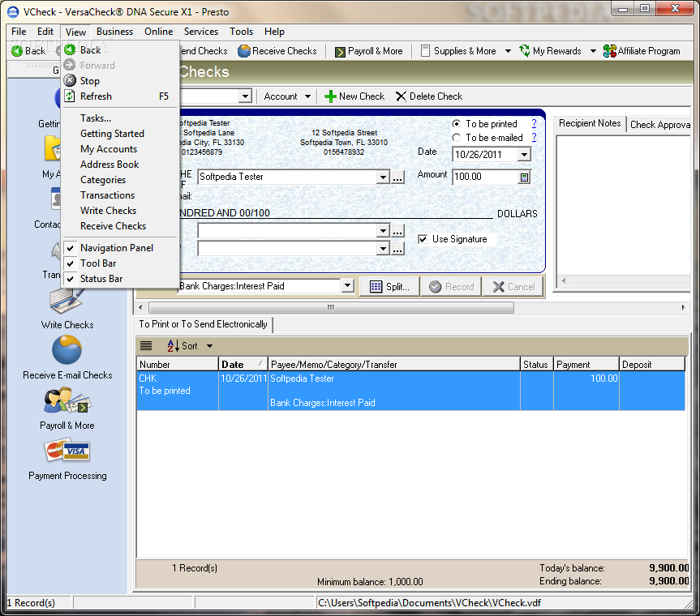Open Receive E-mail Checks globe icon
The image size is (700, 616).
(x=67, y=349)
